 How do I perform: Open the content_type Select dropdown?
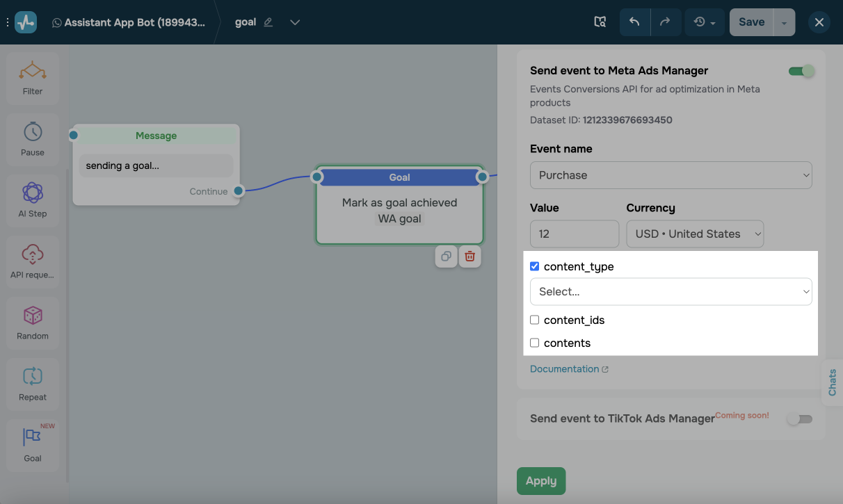pyautogui.click(x=671, y=291)
